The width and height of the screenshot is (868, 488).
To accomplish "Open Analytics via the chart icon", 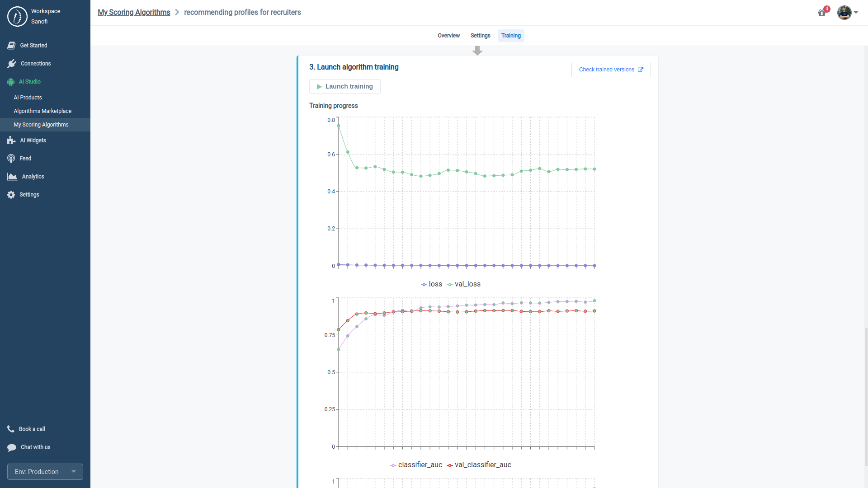I will (x=12, y=176).
